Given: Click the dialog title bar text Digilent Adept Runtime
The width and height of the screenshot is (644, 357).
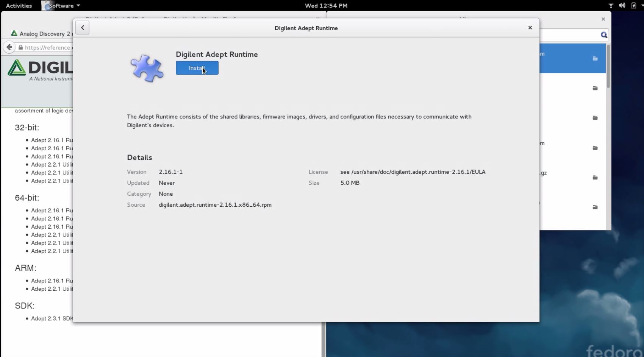Looking at the screenshot, I should [x=306, y=28].
